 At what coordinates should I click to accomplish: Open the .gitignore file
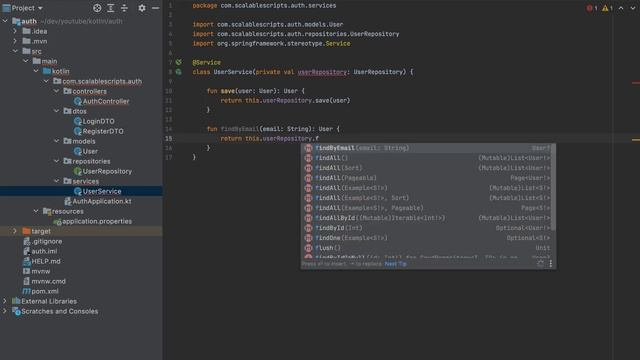click(42, 241)
